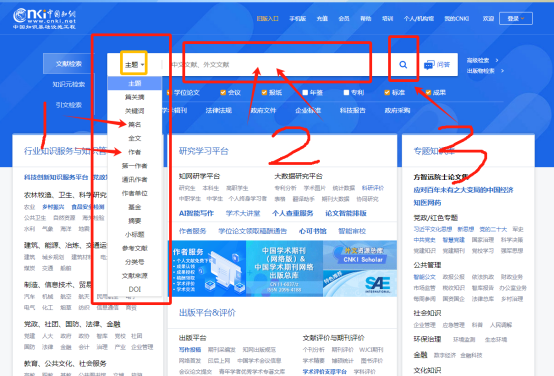Uncheck the 标准 checkbox
The image size is (554, 376).
point(387,93)
